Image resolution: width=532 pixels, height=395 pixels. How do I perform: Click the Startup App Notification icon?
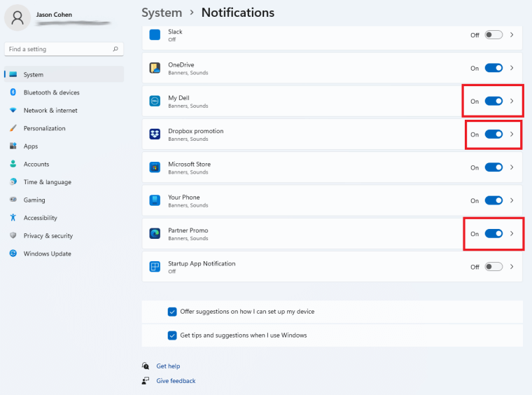(x=155, y=266)
